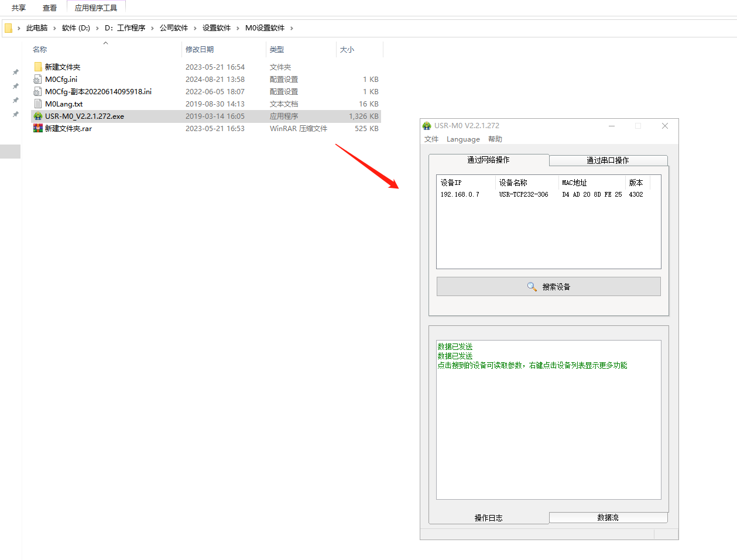Click the M0Cfg.ini file icon

coord(38,79)
